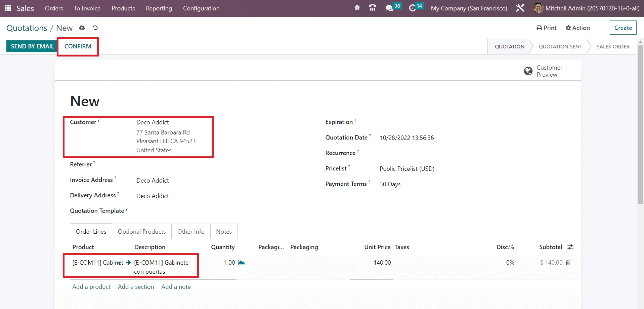644x309 pixels.
Task: Discard changes with the undo arrow icon
Action: (x=95, y=28)
